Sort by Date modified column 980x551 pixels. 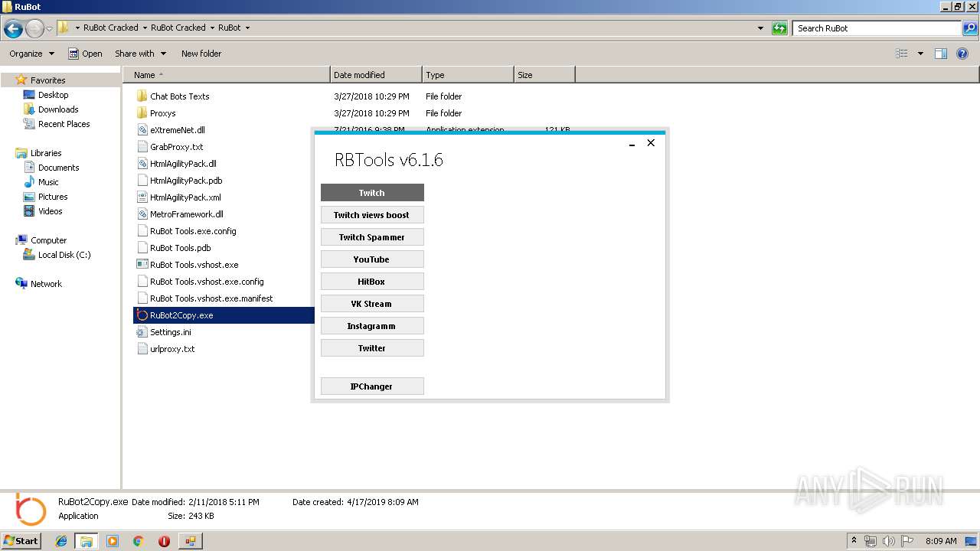pyautogui.click(x=376, y=75)
